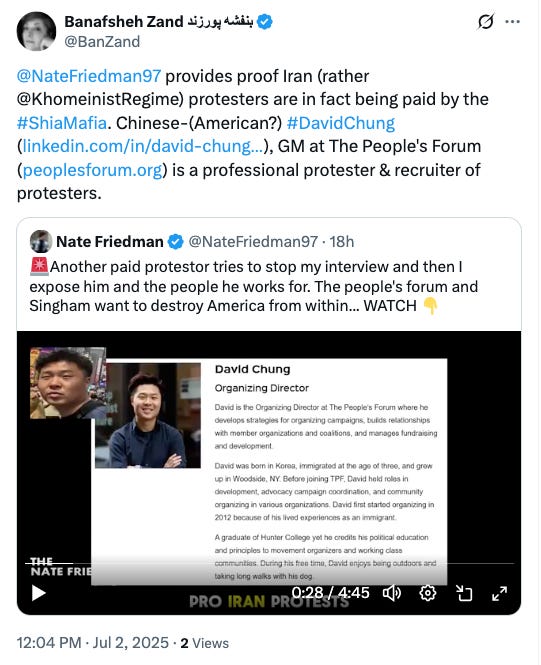
Task: Open the three-dot more options menu
Action: (x=513, y=22)
